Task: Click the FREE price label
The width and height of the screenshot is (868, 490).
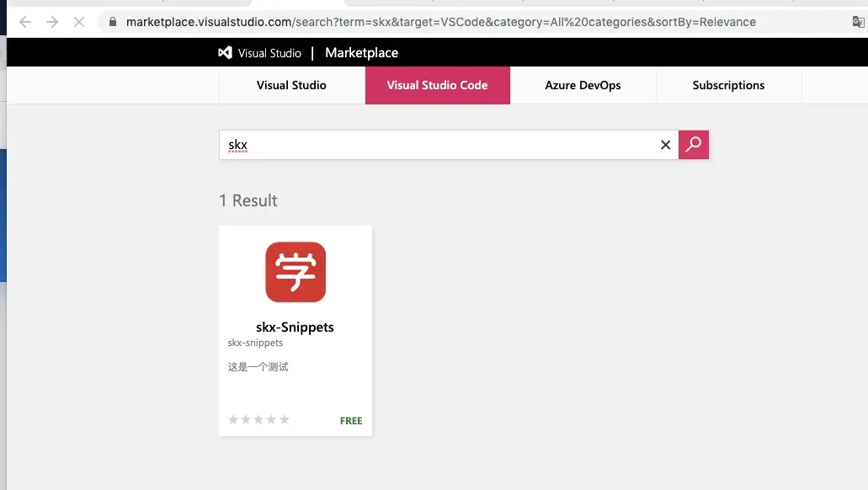Action: [x=351, y=421]
